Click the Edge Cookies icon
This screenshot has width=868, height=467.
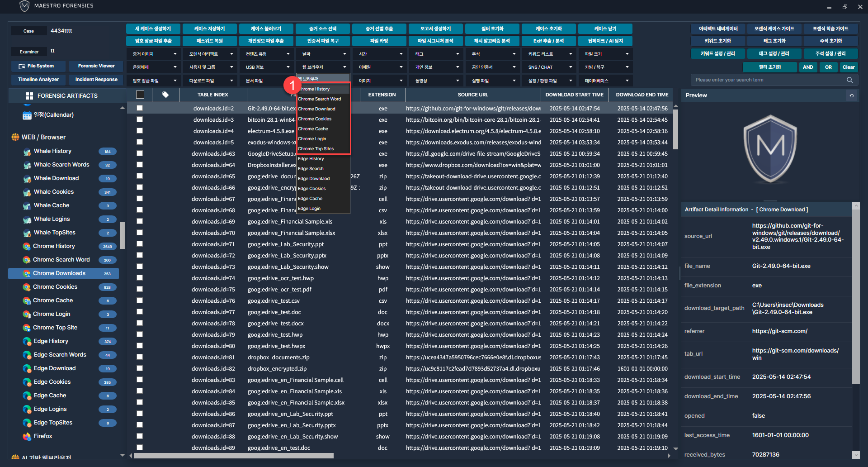[x=27, y=382]
